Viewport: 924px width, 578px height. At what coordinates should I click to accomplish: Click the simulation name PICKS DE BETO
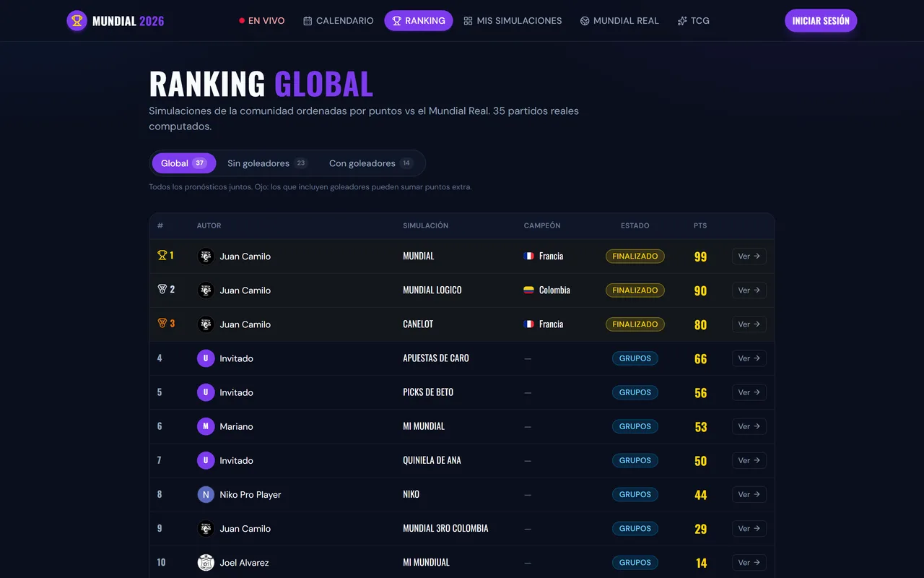(x=428, y=392)
